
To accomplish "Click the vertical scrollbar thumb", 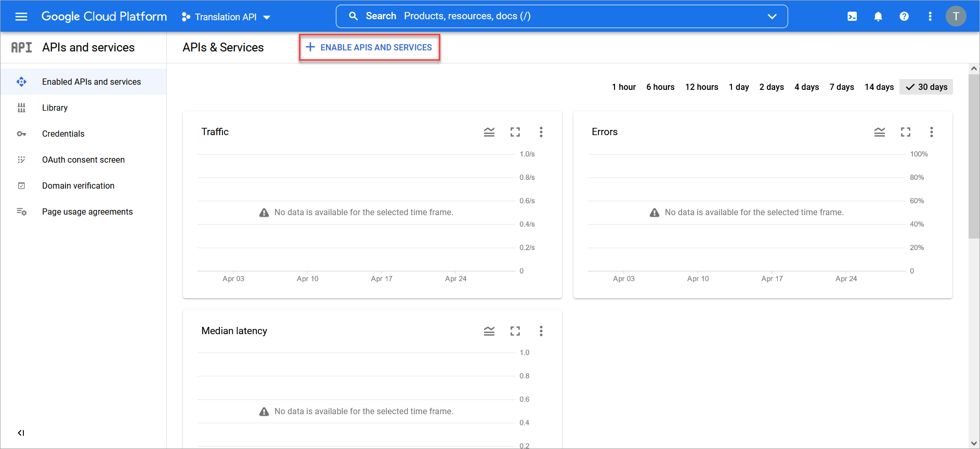I will coord(974,156).
